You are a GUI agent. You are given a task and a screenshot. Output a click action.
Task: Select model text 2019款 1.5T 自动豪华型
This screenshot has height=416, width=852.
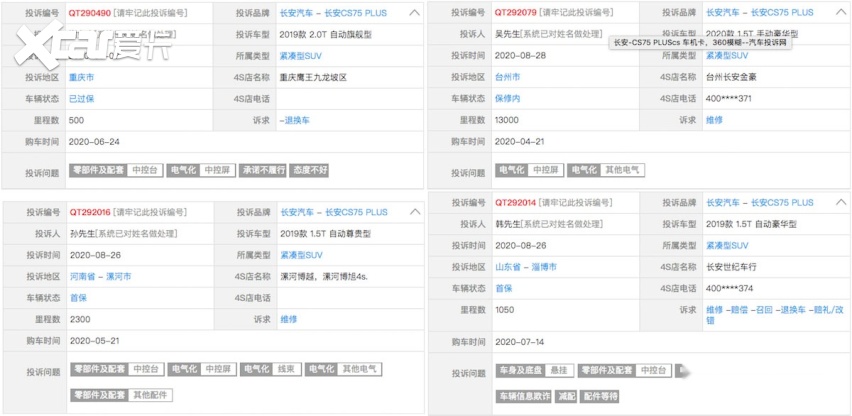(x=751, y=224)
